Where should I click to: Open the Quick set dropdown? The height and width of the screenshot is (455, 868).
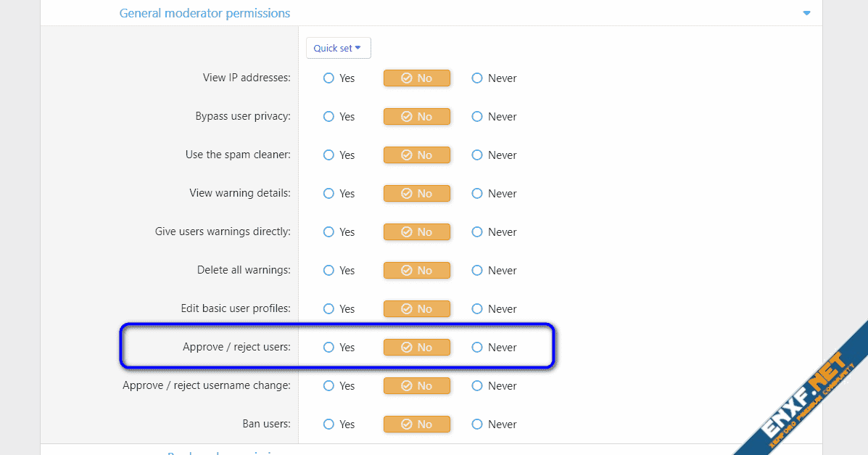click(x=338, y=49)
